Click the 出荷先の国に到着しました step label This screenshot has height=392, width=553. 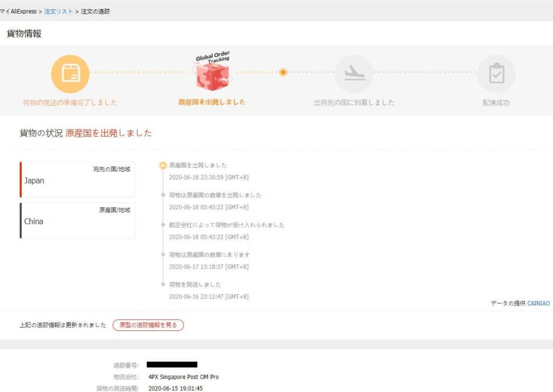[354, 103]
